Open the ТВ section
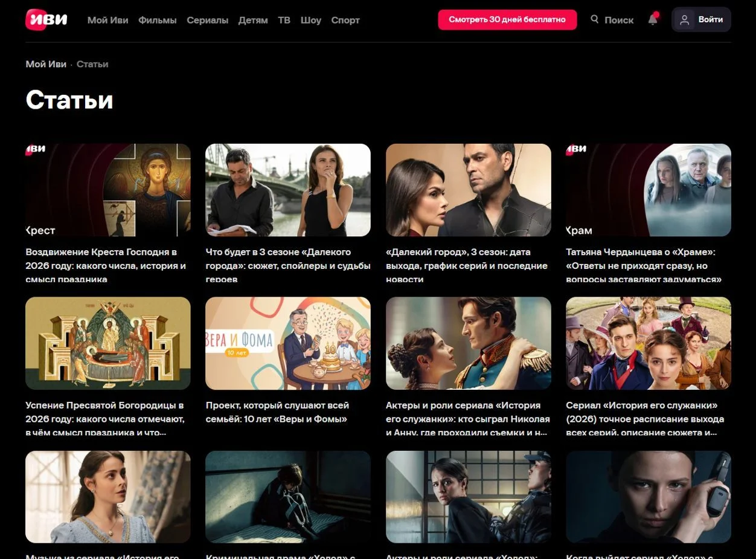Viewport: 756px width, 559px height. pos(284,20)
